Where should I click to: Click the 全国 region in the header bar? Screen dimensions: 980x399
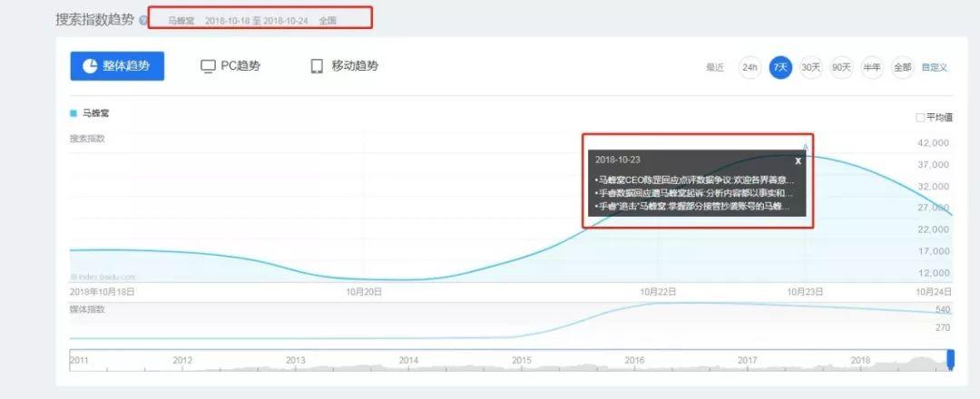(328, 21)
